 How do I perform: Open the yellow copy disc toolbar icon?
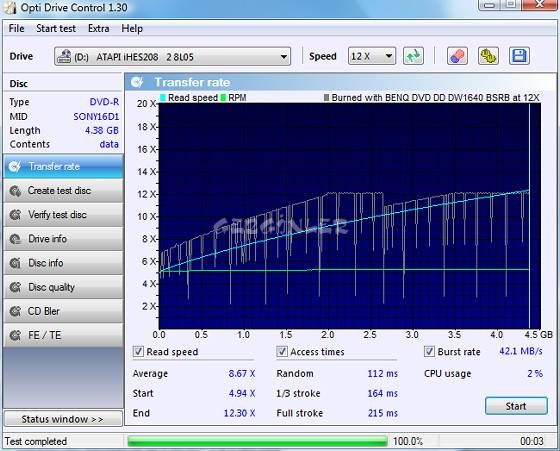[488, 56]
